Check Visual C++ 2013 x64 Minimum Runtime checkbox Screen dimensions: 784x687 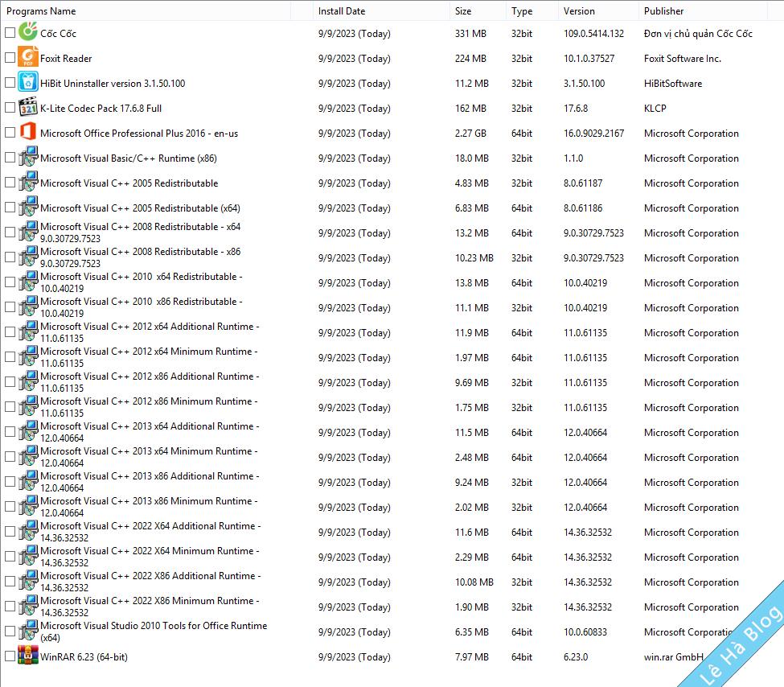[10, 457]
